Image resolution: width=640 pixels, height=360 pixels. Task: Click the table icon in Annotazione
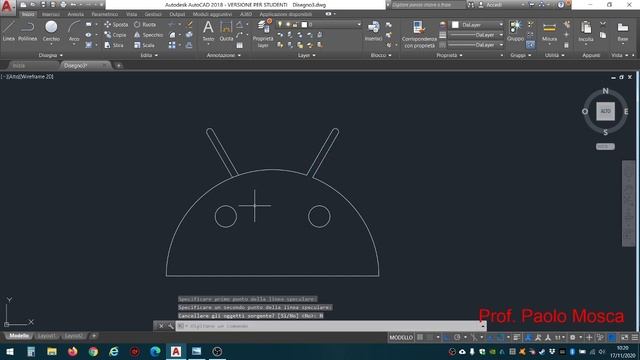240,45
